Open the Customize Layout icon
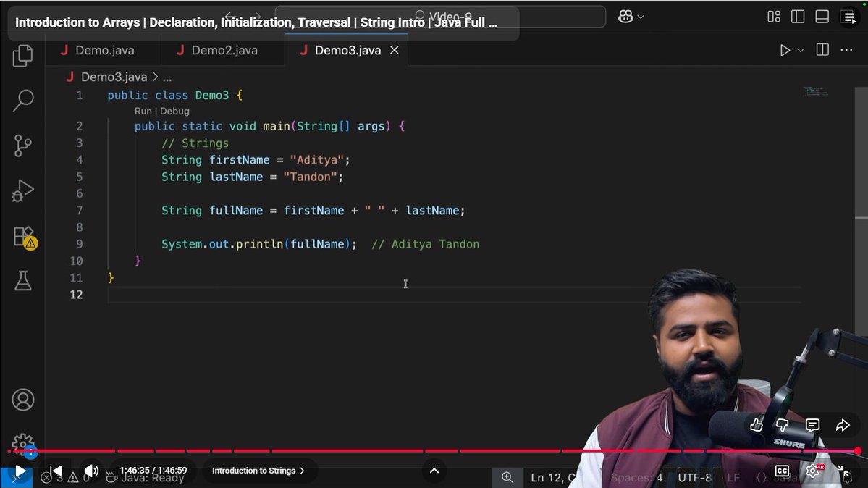Image resolution: width=868 pixels, height=488 pixels. point(774,17)
